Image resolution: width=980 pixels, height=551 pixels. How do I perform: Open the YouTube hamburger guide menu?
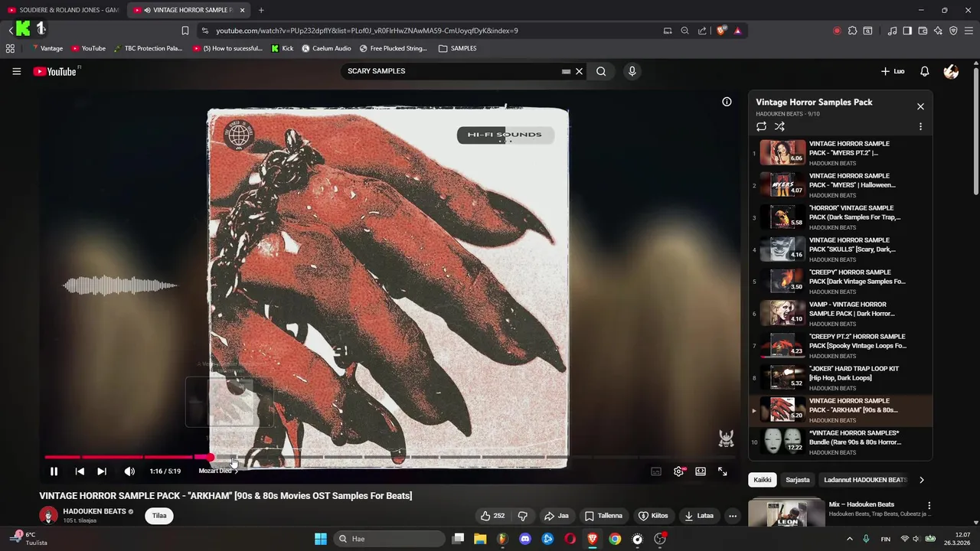[x=16, y=71]
